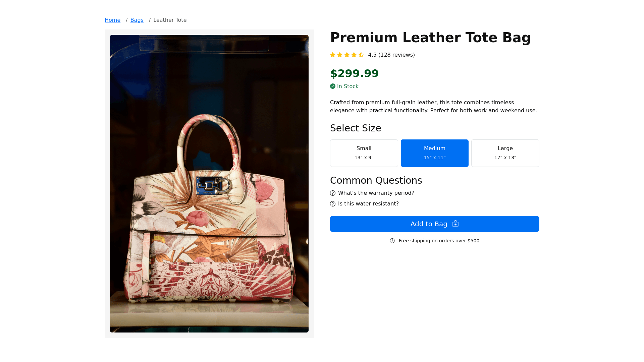Choose the Large 17" x 13" size
Screen dimensions: 644x362
pyautogui.click(x=505, y=153)
